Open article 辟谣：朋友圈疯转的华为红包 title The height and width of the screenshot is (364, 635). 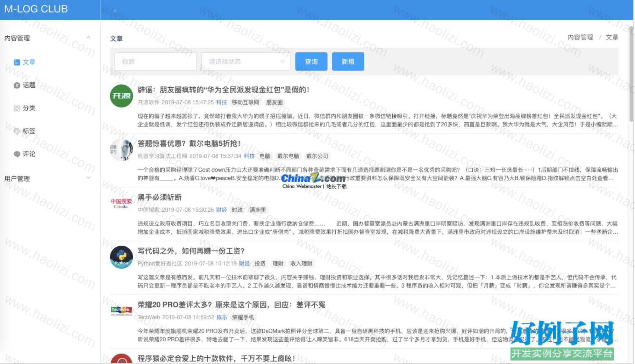tap(223, 90)
